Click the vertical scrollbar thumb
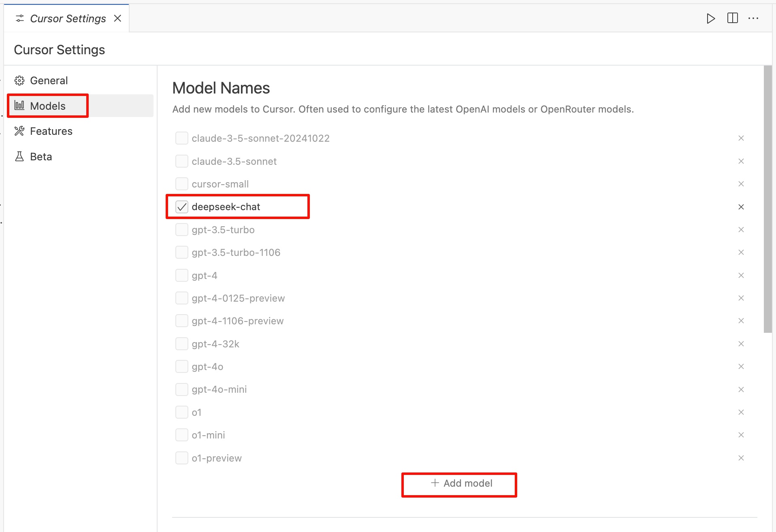Screen dimensions: 776x532 tap(767, 199)
